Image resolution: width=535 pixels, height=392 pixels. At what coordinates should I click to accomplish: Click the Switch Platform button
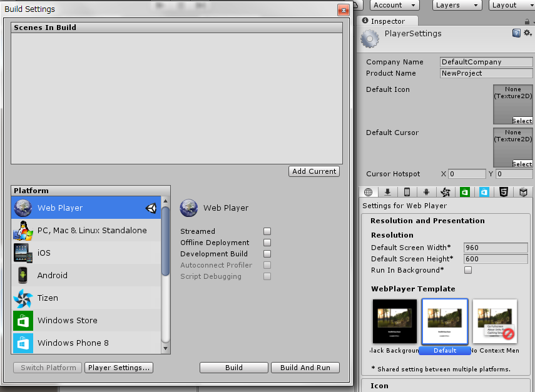pyautogui.click(x=48, y=368)
